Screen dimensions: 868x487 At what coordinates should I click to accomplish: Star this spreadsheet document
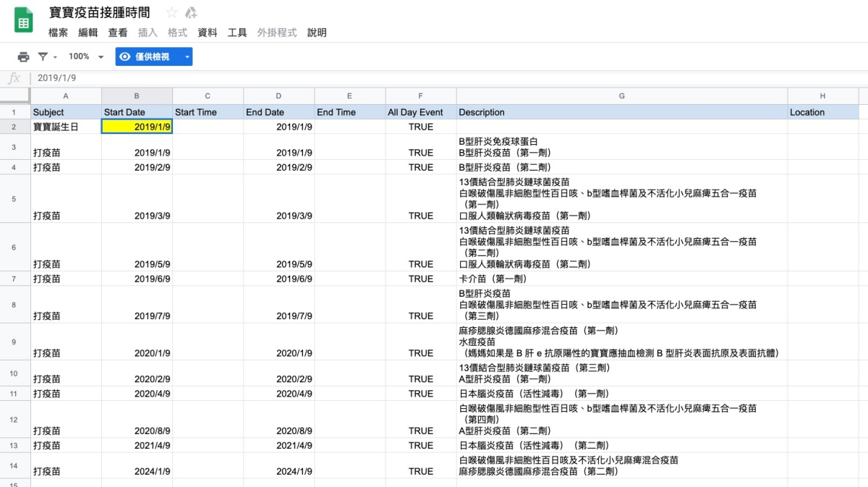pyautogui.click(x=171, y=12)
